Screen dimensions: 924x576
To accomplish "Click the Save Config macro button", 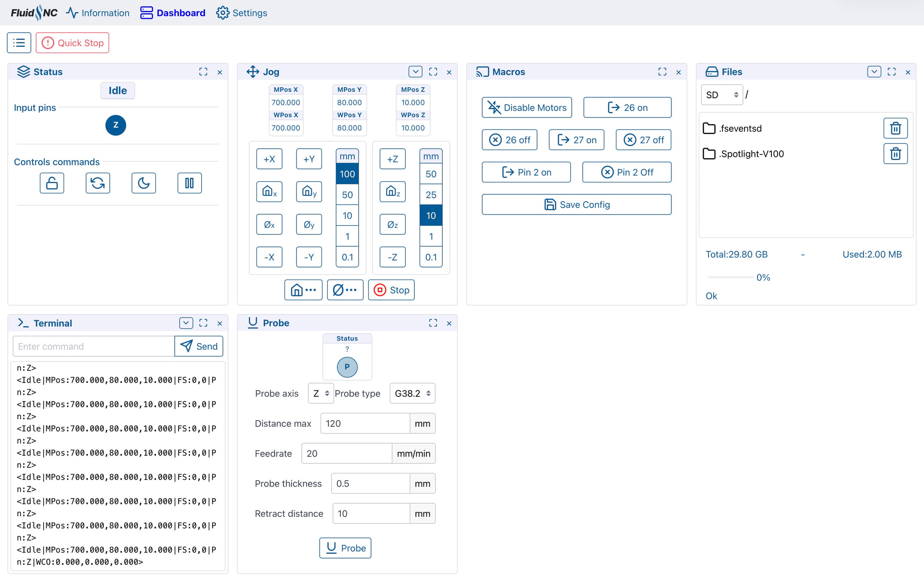I will click(576, 205).
